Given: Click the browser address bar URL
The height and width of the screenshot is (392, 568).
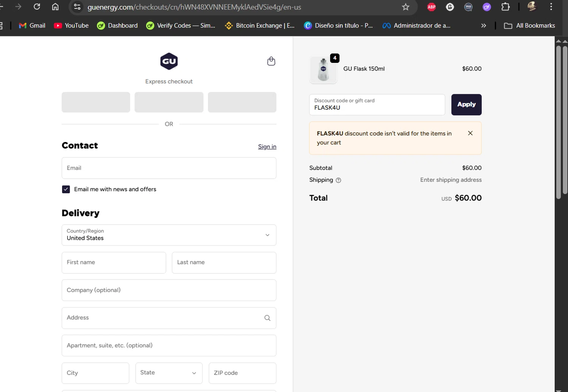Looking at the screenshot, I should click(194, 7).
